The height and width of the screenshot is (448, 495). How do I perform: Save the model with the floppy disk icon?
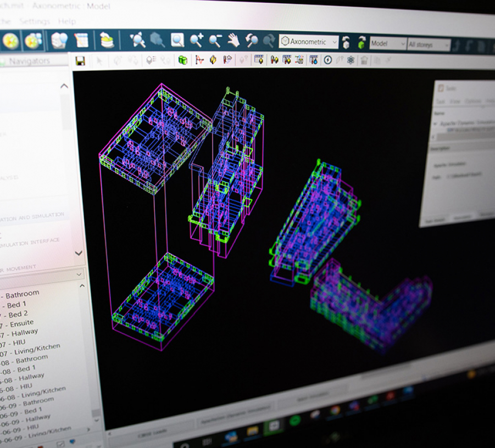pyautogui.click(x=81, y=60)
